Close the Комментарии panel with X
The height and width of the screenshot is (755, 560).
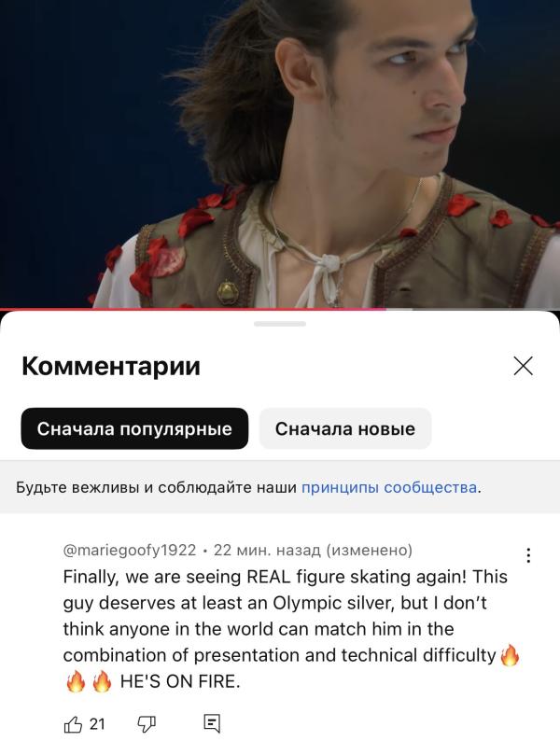524,366
